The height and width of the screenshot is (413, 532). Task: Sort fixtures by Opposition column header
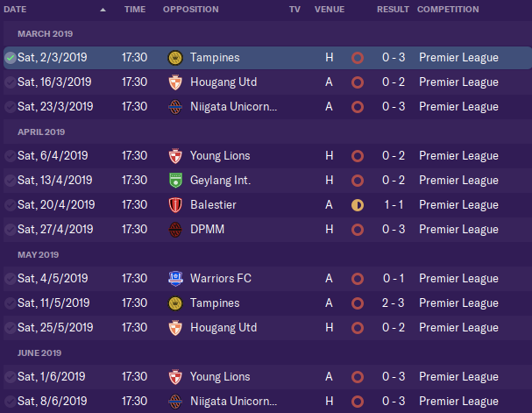tap(191, 9)
